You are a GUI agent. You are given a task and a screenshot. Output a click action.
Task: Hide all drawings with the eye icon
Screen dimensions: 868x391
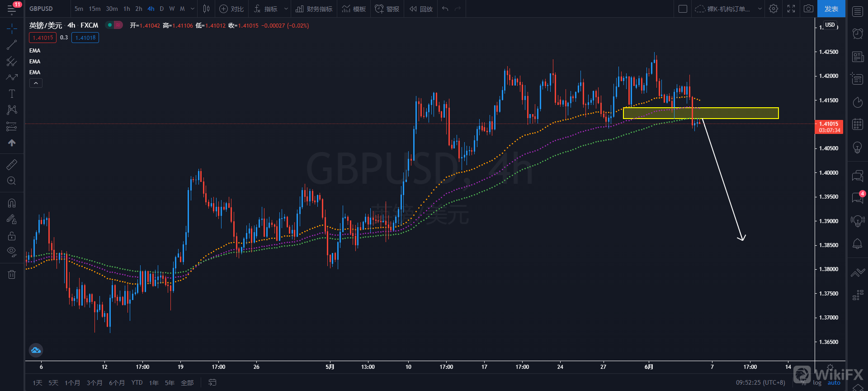point(12,251)
